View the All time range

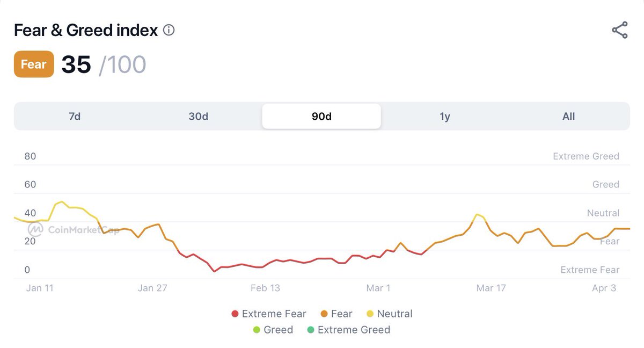[x=568, y=117]
